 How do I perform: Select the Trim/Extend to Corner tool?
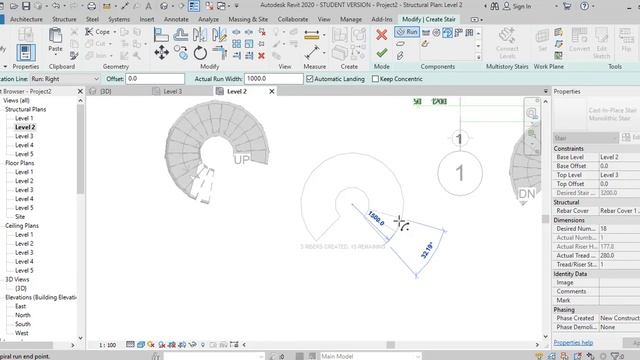point(220,53)
